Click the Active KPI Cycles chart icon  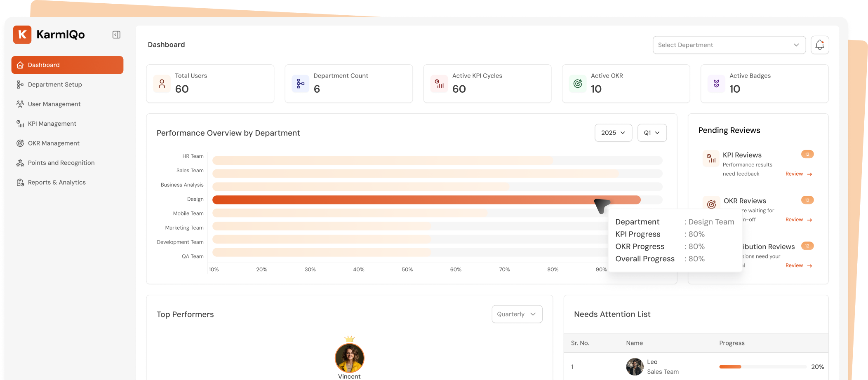point(440,84)
